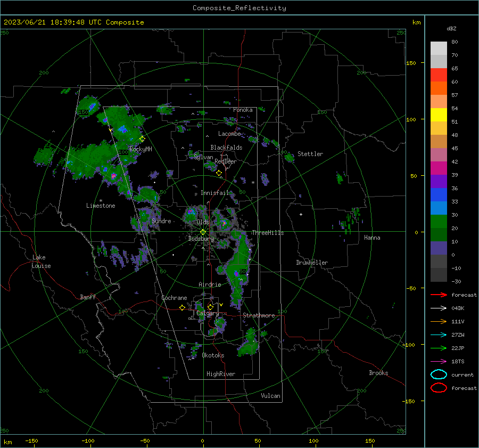Click the orange 111V arrow legend icon
479x448 pixels.
point(439,321)
